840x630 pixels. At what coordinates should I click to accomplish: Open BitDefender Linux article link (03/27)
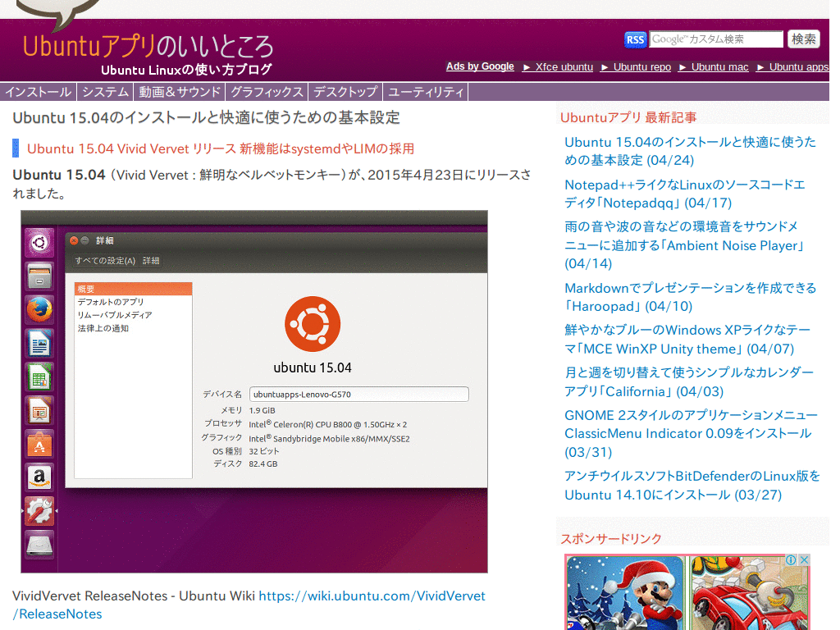[692, 486]
